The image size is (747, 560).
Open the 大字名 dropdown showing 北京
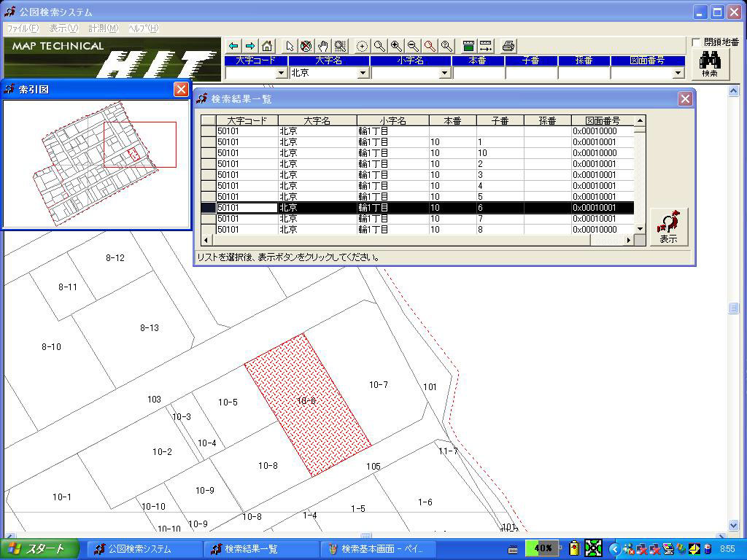tap(363, 73)
